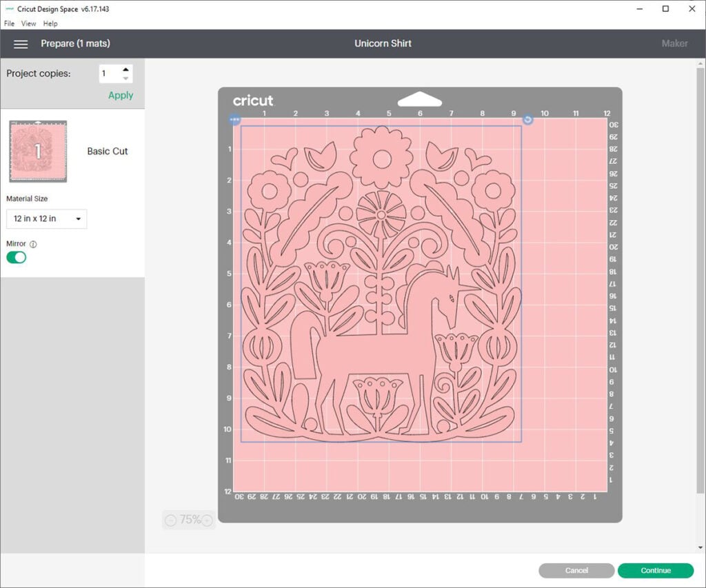The height and width of the screenshot is (588, 706).
Task: Zoom in the mat preview
Action: pyautogui.click(x=207, y=520)
